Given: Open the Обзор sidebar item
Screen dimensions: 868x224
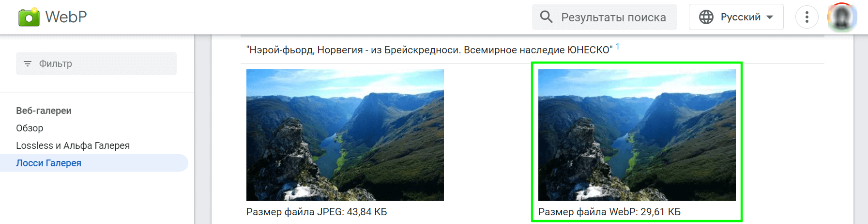Looking at the screenshot, I should coord(30,128).
